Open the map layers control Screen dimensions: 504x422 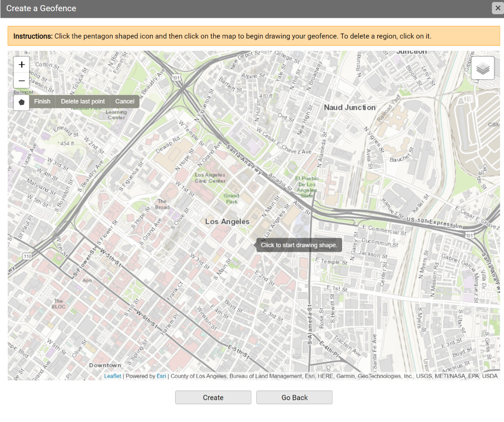tap(483, 68)
